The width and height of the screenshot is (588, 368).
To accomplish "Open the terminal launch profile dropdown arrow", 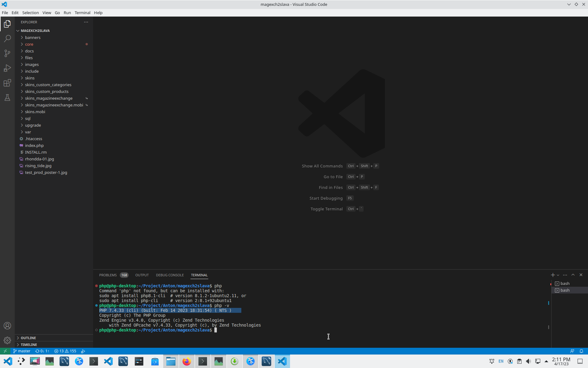I will (558, 275).
